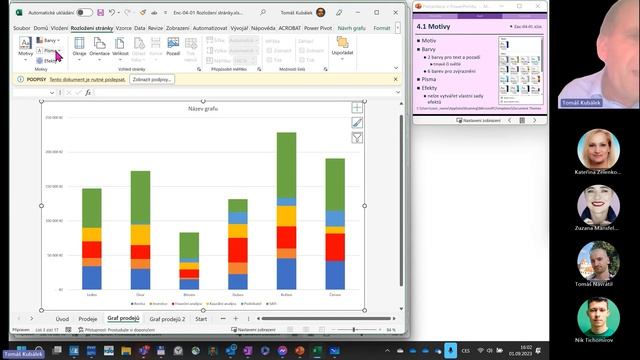
Task: Open the Velikost paper size menu
Action: (x=120, y=48)
